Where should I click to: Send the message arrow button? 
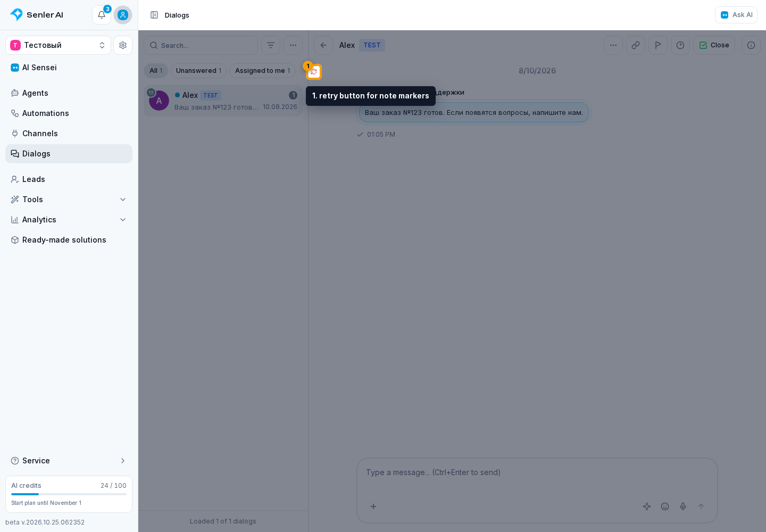(x=701, y=506)
